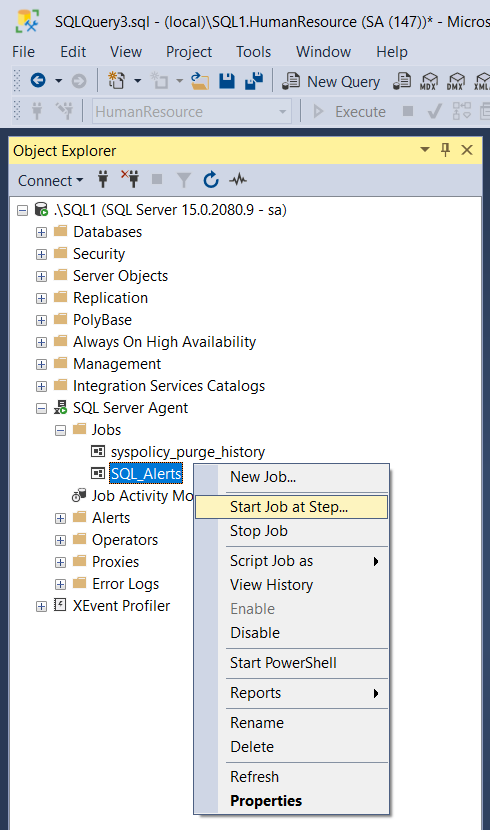
Task: Click the Navigate Backward arrow icon
Action: click(x=38, y=80)
